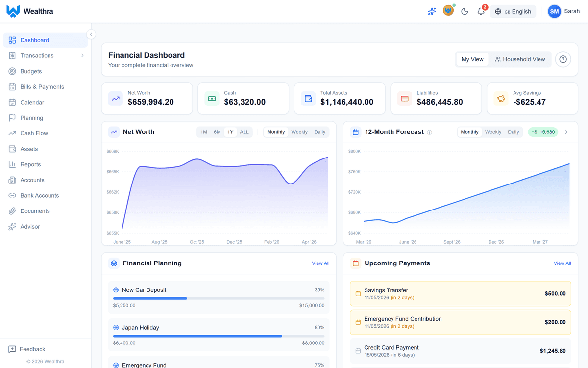Click the Reports bar chart icon
This screenshot has height=368, width=588.
[x=12, y=164]
